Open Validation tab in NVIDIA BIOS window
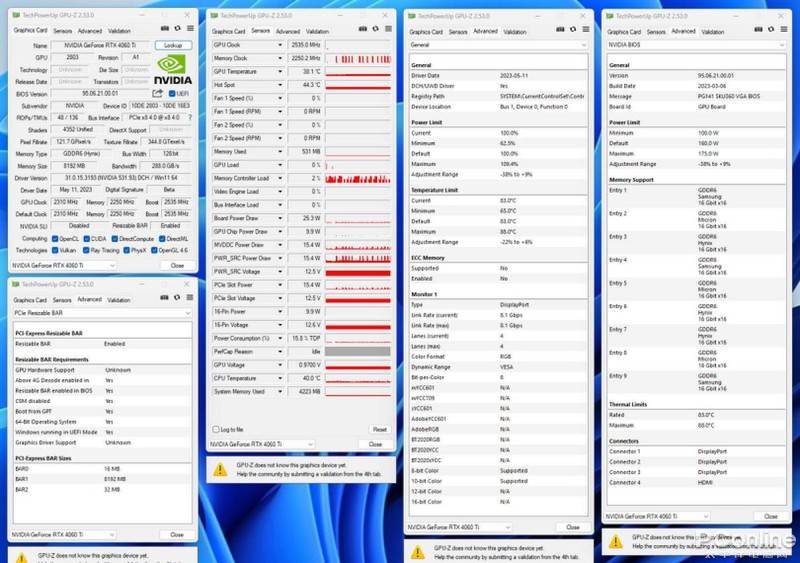 (x=713, y=32)
